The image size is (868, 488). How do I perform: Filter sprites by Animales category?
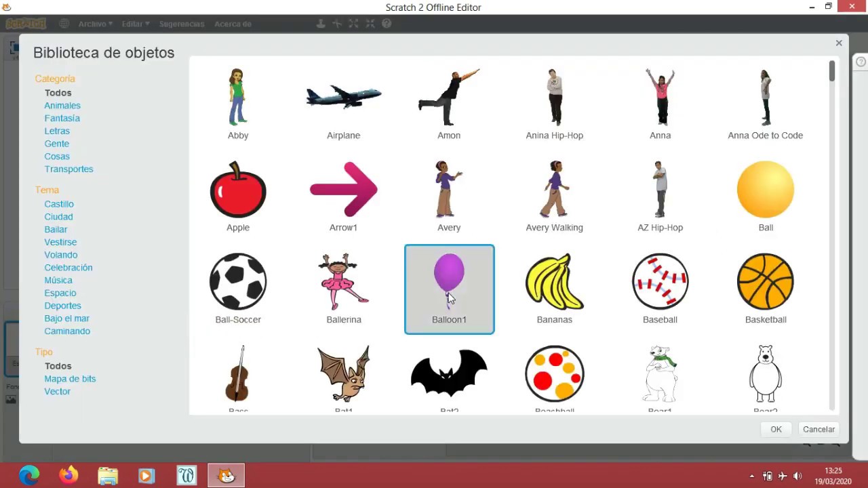[62, 106]
